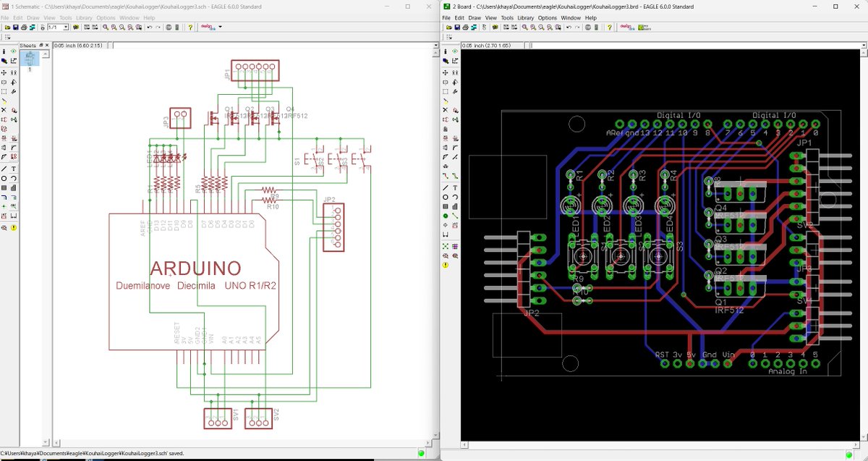Click Board vertical scrollbar
This screenshot has height=461, width=868.
point(864,246)
